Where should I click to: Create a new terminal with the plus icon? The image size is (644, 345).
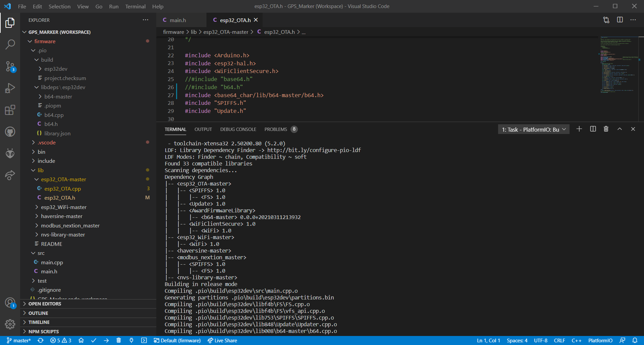click(579, 129)
